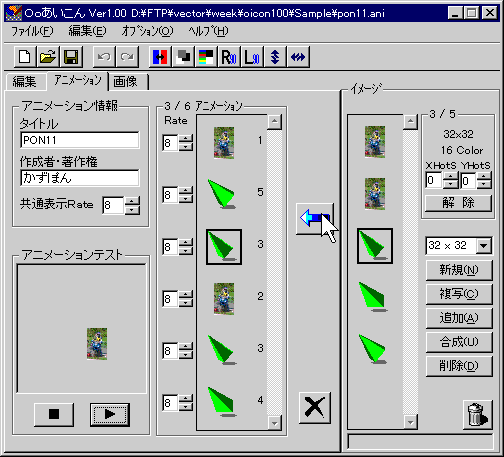Click the New file toolbar icon

click(x=25, y=57)
